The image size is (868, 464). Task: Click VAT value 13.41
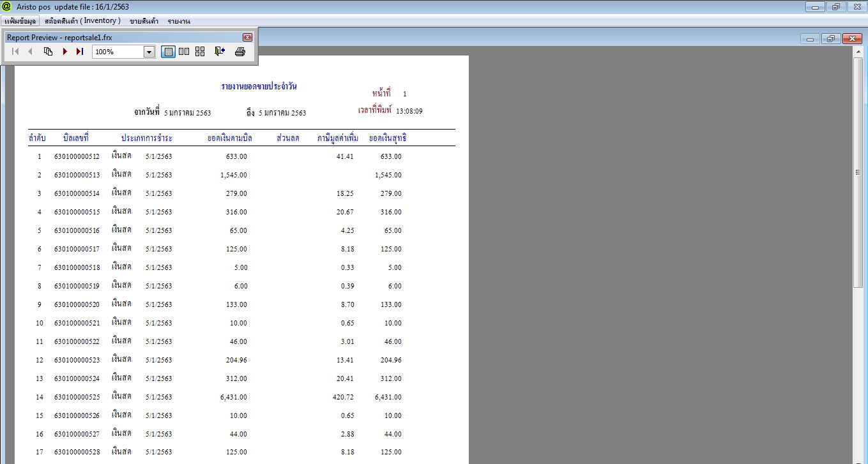click(x=345, y=360)
